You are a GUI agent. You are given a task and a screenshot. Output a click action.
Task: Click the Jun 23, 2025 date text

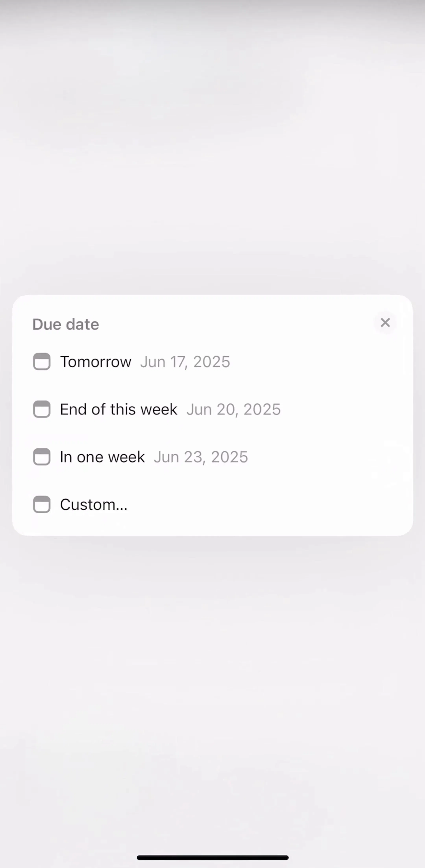pyautogui.click(x=201, y=457)
